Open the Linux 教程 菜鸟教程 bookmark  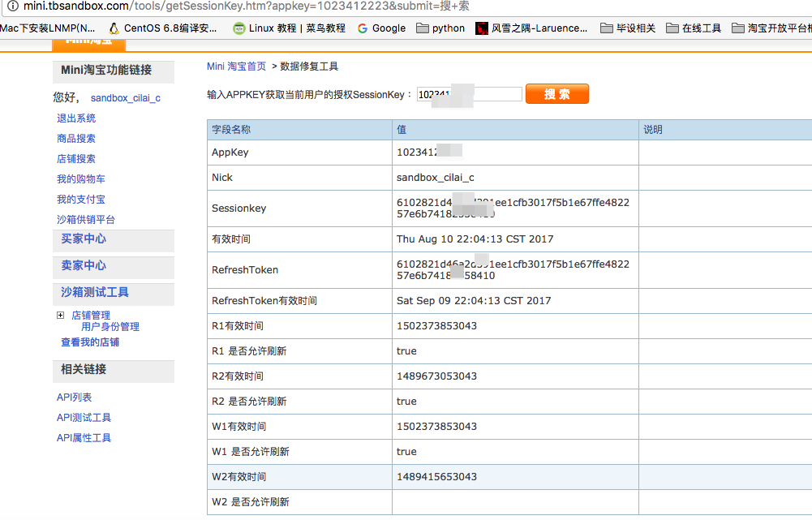[289, 28]
